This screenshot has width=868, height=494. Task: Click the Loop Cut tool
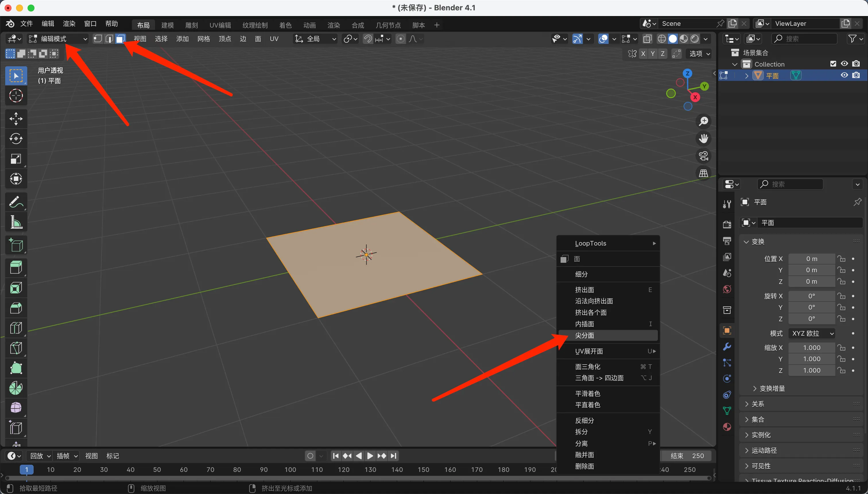(x=16, y=328)
